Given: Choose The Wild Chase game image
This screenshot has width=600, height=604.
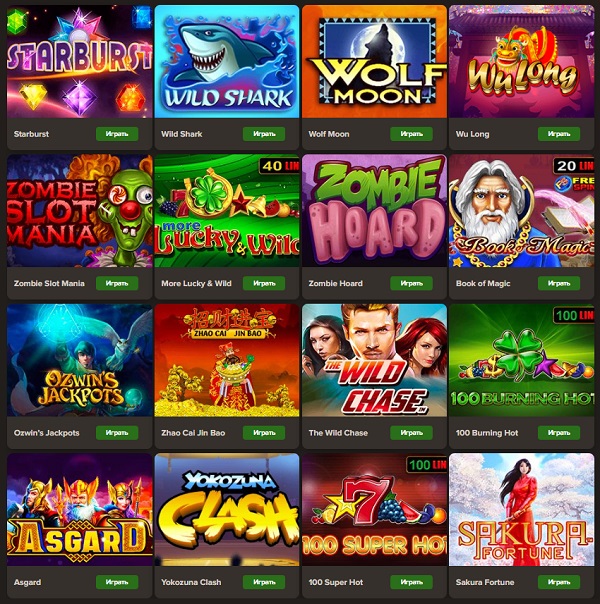Looking at the screenshot, I should coord(374,360).
